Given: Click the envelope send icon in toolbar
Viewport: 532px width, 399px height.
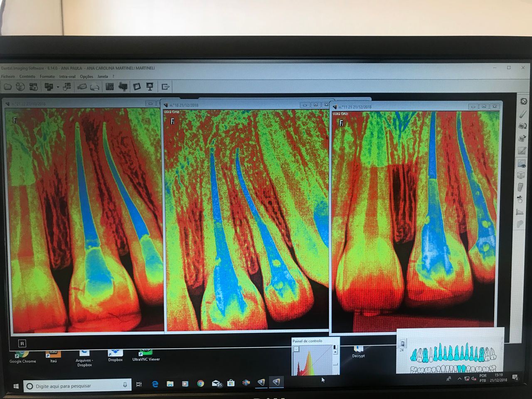Looking at the screenshot, I should pyautogui.click(x=82, y=87).
